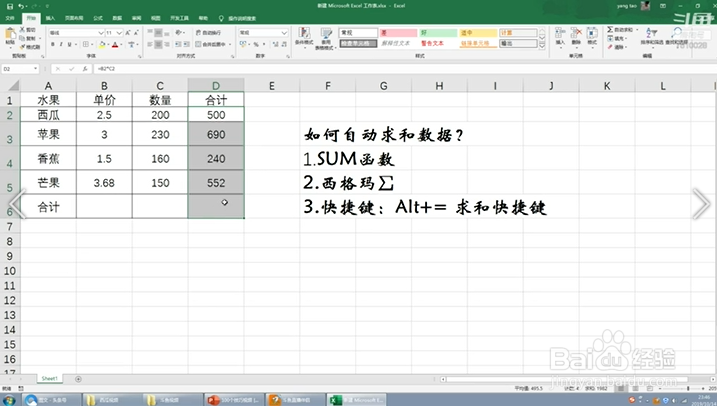717x406 pixels.
Task: Click the Delete cells button
Action: (x=576, y=37)
